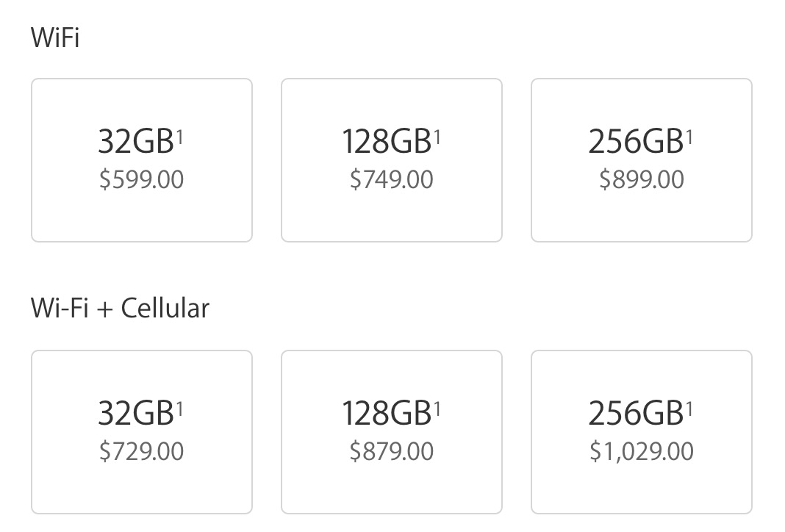The width and height of the screenshot is (785, 532).
Task: Open footnote 1 beside 32GB in the WiFi row
Action: tap(179, 134)
